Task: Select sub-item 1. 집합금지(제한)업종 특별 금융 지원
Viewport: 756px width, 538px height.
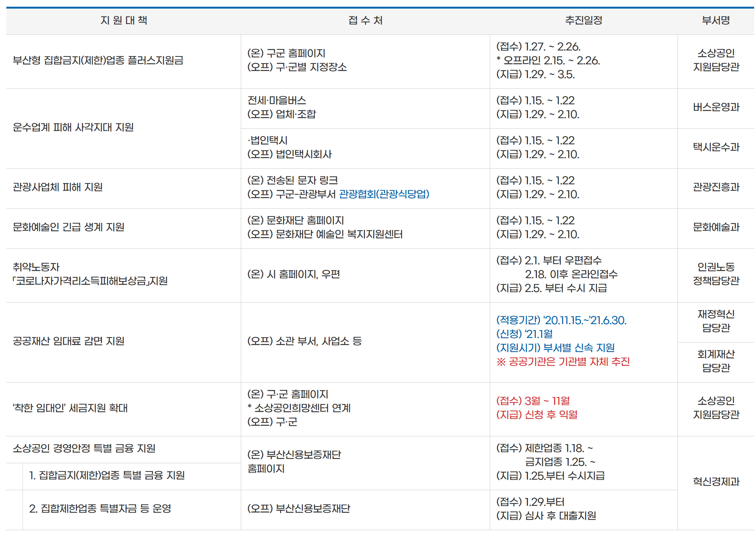Action: tap(107, 476)
